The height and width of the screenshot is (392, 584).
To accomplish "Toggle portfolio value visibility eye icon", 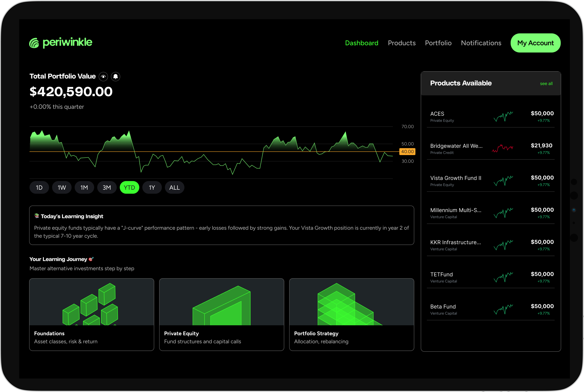I will click(x=103, y=76).
